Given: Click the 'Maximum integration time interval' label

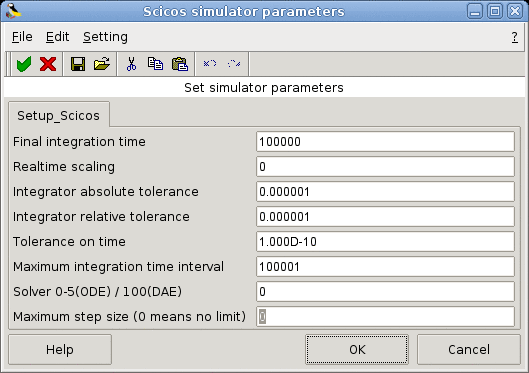Looking at the screenshot, I should [x=118, y=266].
